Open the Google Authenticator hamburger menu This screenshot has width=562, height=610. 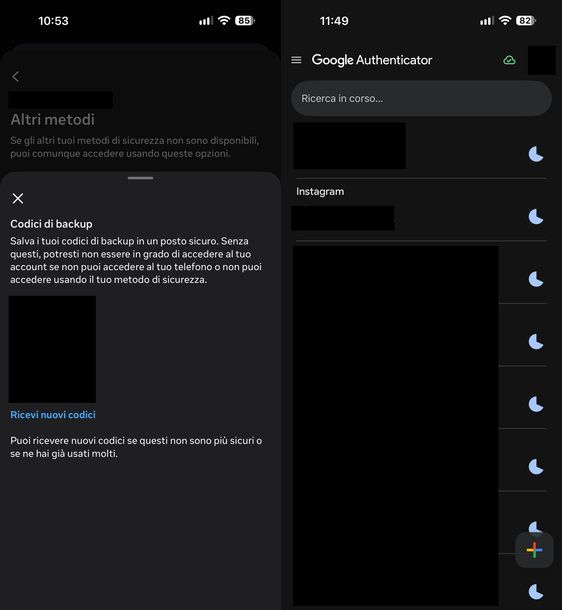point(296,60)
